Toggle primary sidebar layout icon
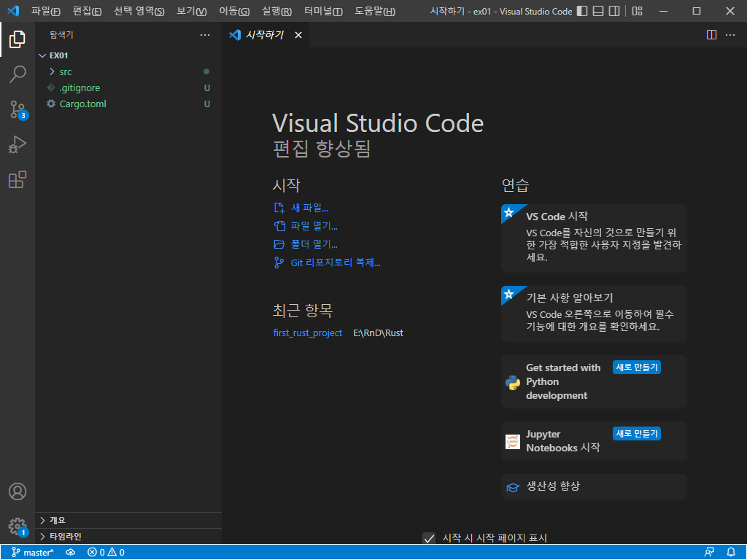 (x=582, y=11)
